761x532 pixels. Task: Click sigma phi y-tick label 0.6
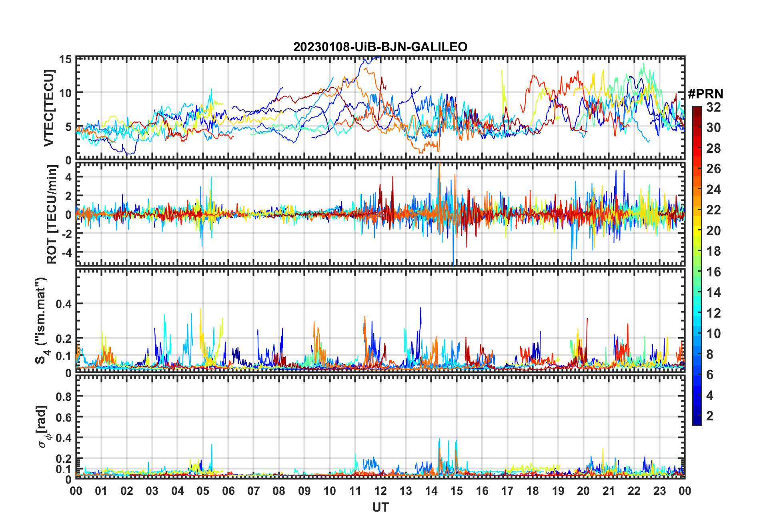(x=64, y=418)
